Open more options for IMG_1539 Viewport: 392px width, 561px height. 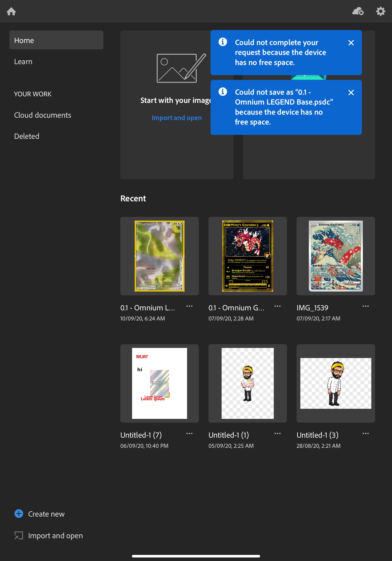(366, 306)
